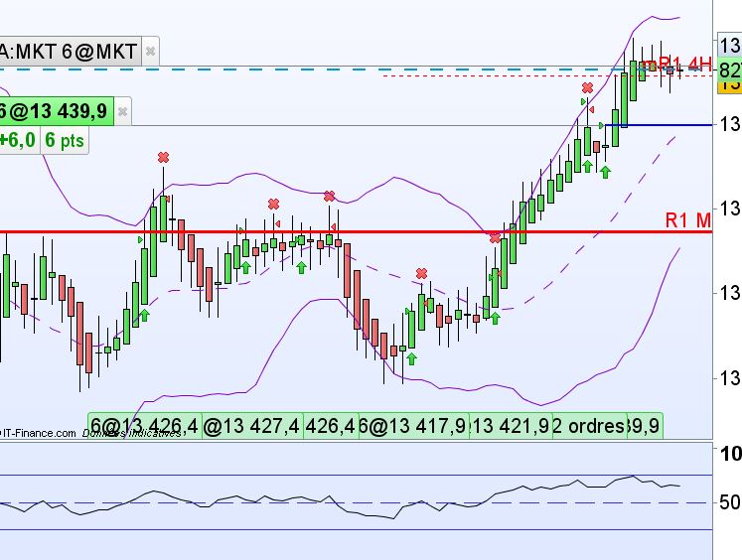This screenshot has height=560, width=742.
Task: Click the 50 level label of the oscillator
Action: pyautogui.click(x=729, y=502)
